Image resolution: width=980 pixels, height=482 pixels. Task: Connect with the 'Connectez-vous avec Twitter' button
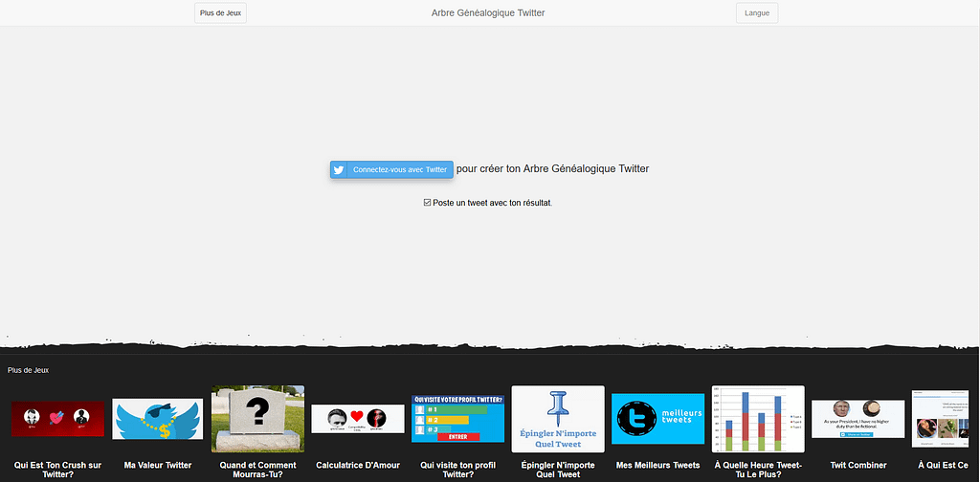(391, 170)
